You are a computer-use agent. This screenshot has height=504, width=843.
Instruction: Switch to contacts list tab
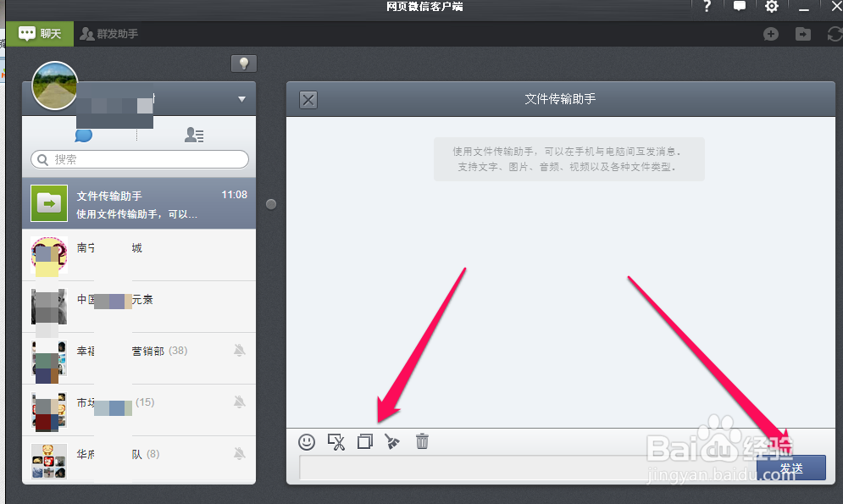[194, 135]
